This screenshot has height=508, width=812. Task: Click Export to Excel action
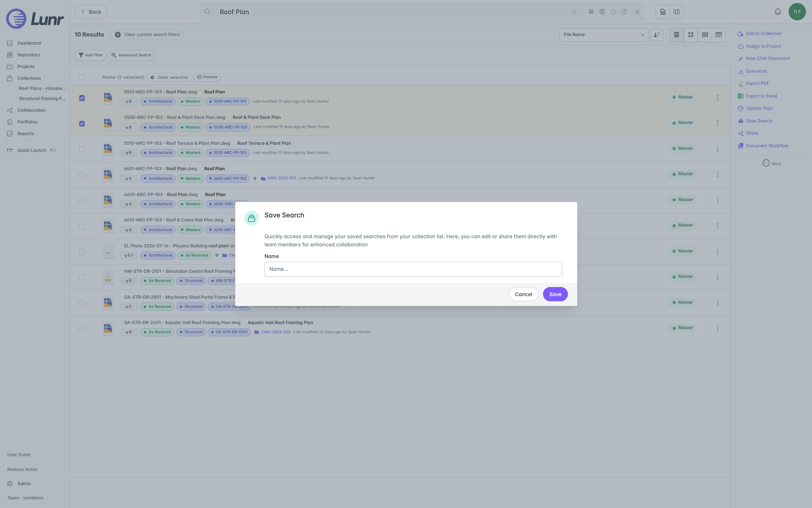pos(757,96)
